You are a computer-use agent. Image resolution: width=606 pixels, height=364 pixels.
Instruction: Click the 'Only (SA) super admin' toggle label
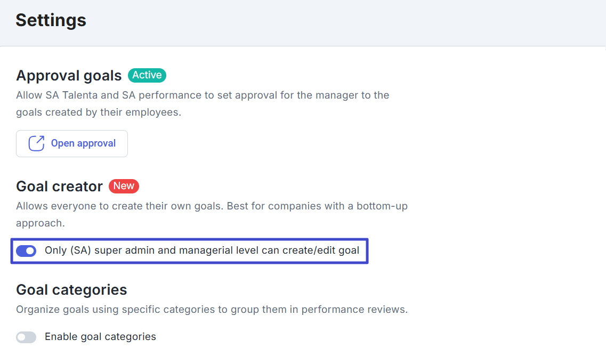pyautogui.click(x=201, y=250)
